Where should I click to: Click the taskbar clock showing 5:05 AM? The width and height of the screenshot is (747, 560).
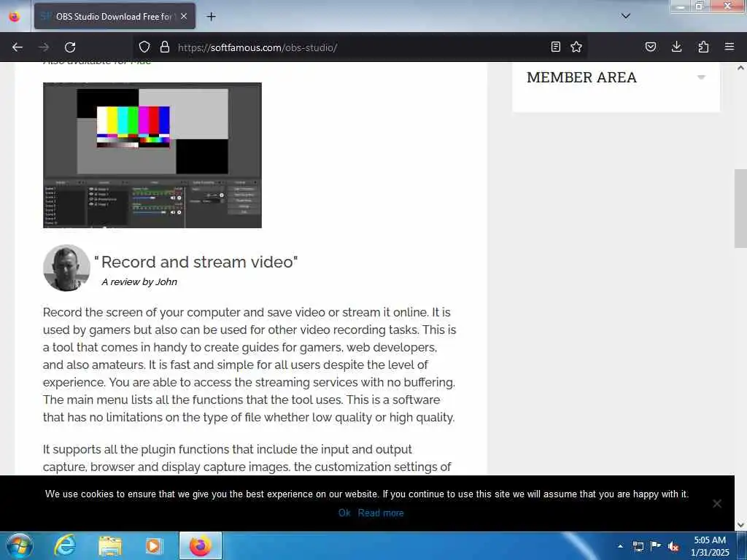[709, 546]
